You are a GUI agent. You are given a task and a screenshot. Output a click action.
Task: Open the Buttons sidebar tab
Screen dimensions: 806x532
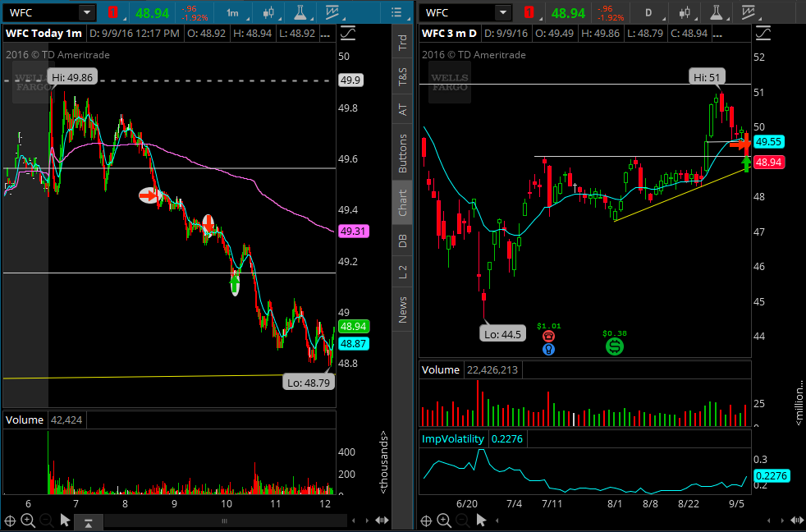tap(402, 154)
